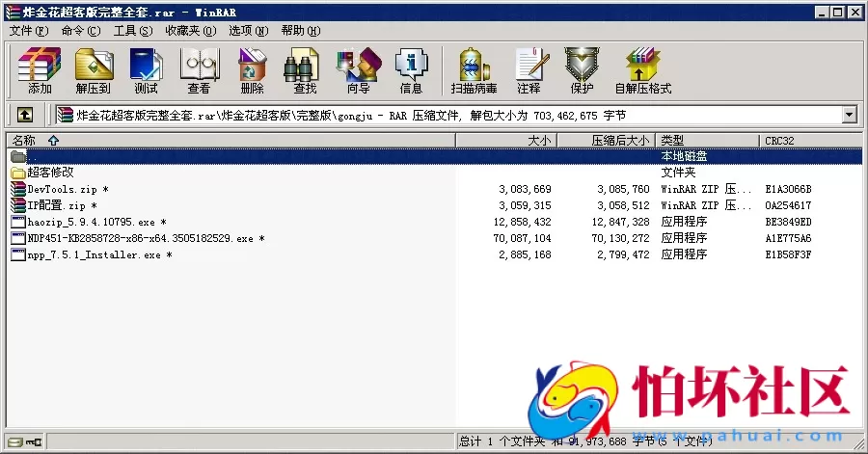Open the 收藏夹(O) menu
The height and width of the screenshot is (454, 868).
point(191,31)
